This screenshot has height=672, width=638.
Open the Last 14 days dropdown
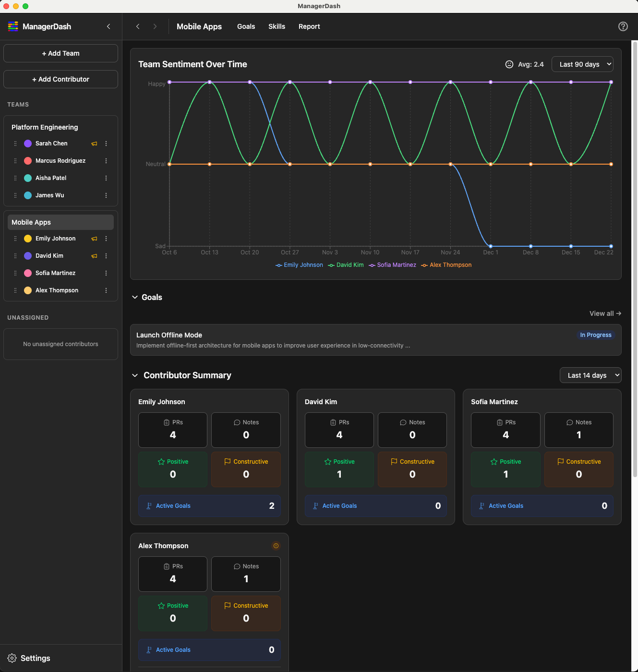click(590, 375)
